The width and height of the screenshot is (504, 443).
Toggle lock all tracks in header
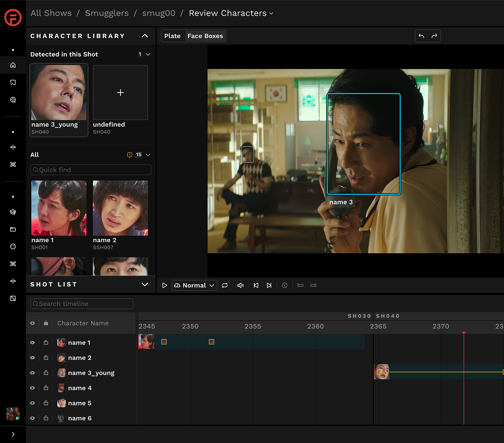pyautogui.click(x=46, y=323)
